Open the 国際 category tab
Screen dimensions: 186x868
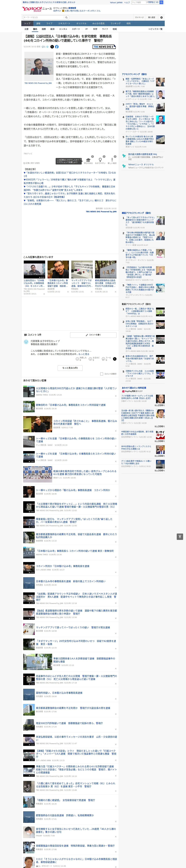click(44, 29)
